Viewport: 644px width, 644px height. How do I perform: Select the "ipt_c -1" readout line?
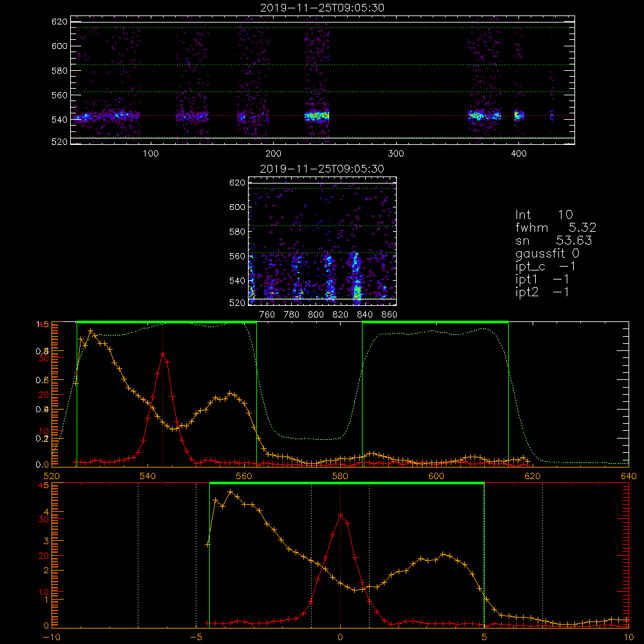pos(545,267)
